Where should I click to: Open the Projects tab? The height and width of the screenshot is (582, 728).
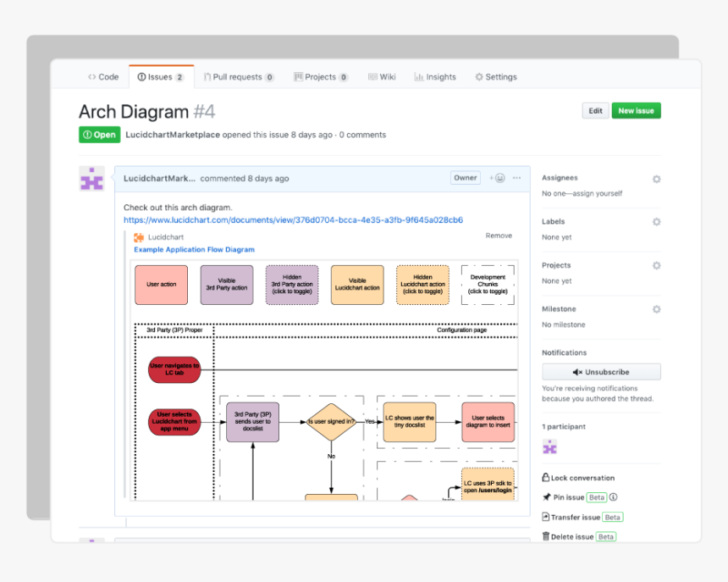(x=321, y=77)
